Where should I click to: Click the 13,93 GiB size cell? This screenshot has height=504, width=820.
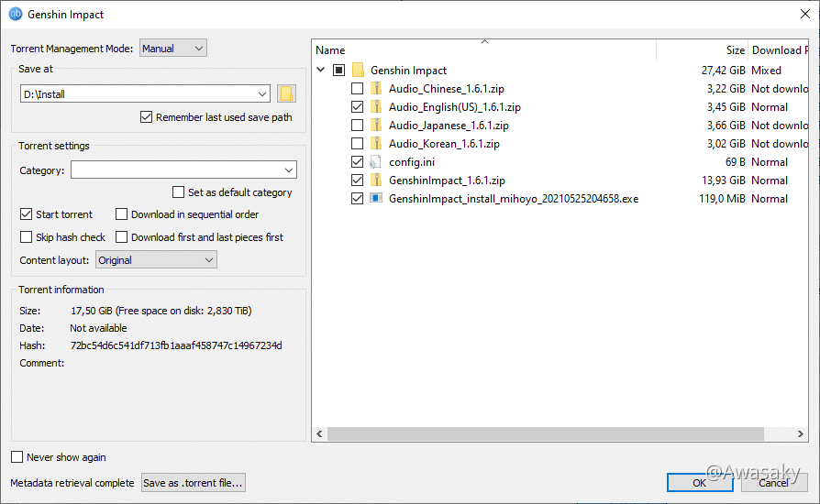coord(724,181)
